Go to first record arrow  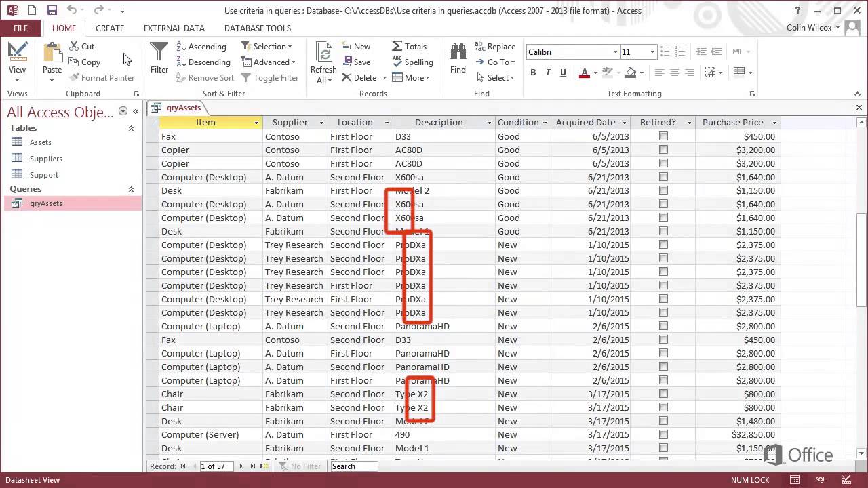coord(183,466)
